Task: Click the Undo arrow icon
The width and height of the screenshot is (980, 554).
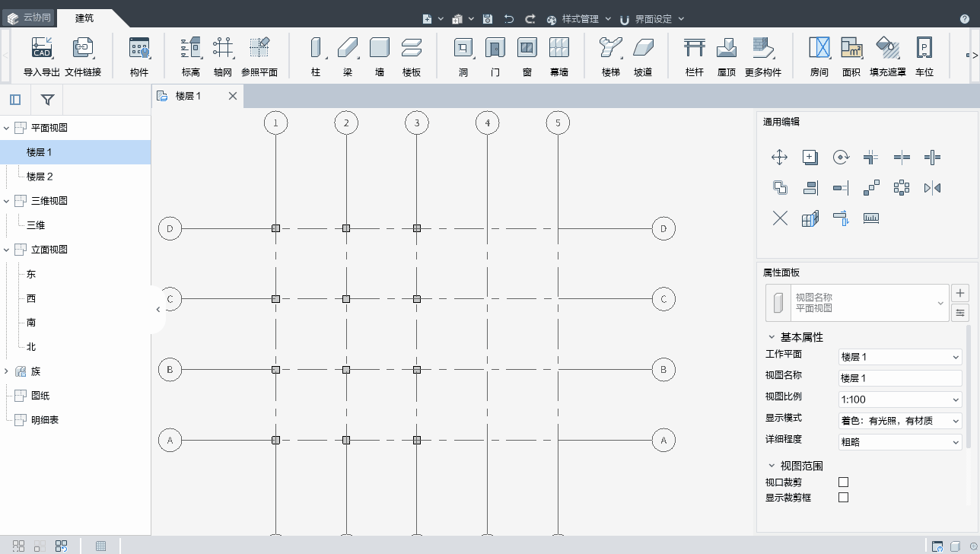Action: point(509,19)
